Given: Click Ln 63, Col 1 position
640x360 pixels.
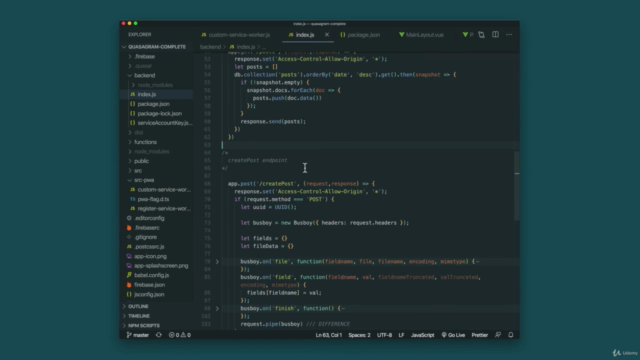Looking at the screenshot, I should [329, 335].
